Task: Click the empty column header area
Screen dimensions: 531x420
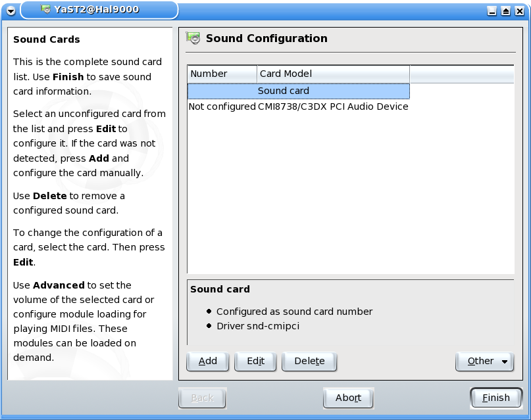Action: click(x=462, y=74)
